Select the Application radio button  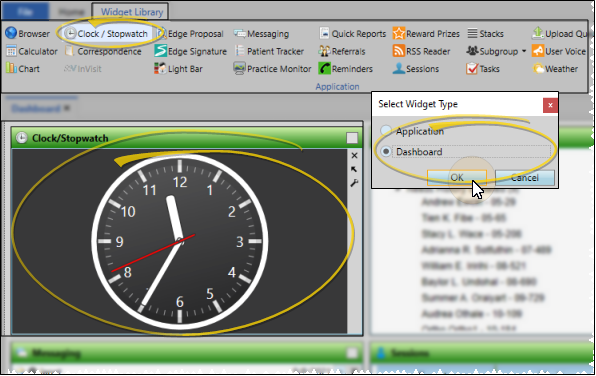click(386, 131)
